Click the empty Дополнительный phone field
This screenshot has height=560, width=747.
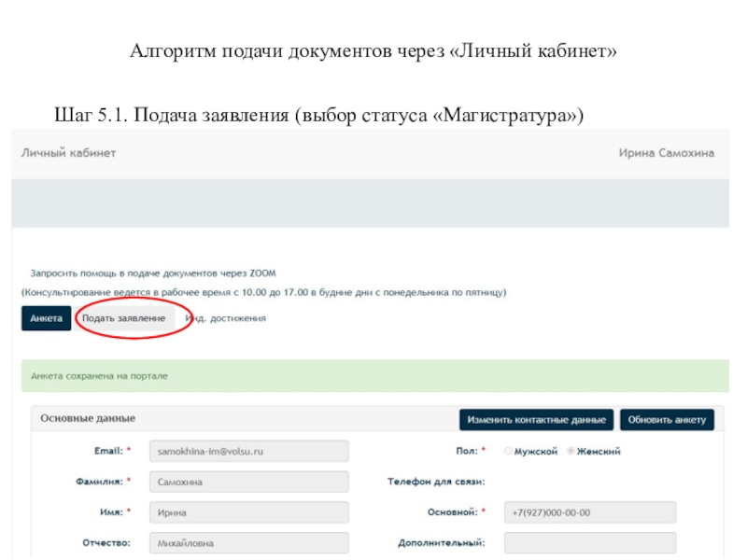(590, 543)
